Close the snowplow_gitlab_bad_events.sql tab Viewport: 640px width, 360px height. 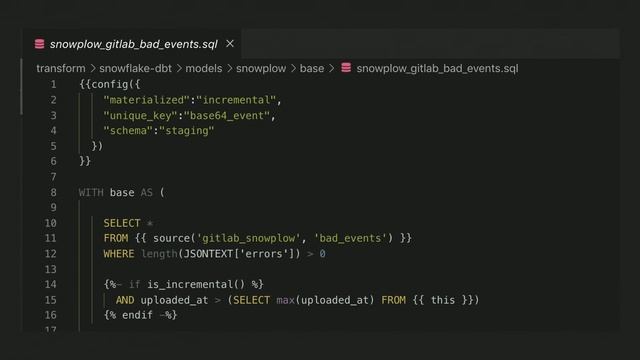click(x=230, y=43)
